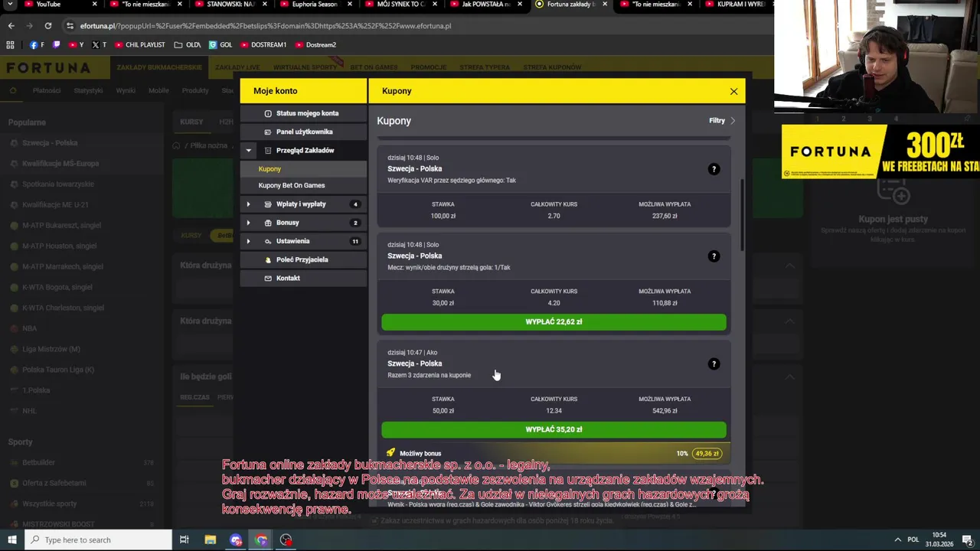Show hidden system tray icons
980x551 pixels.
pos(897,540)
